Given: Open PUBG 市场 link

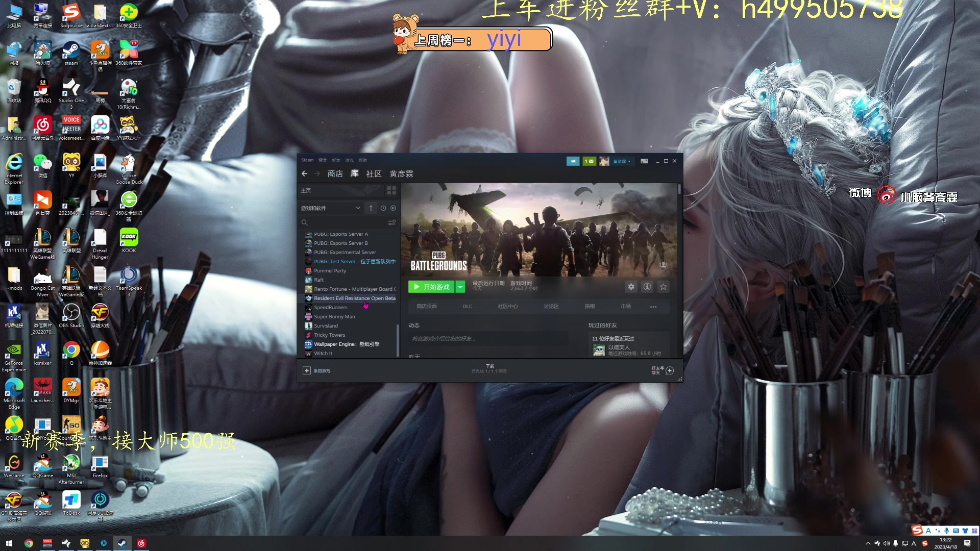Looking at the screenshot, I should pyautogui.click(x=626, y=307).
